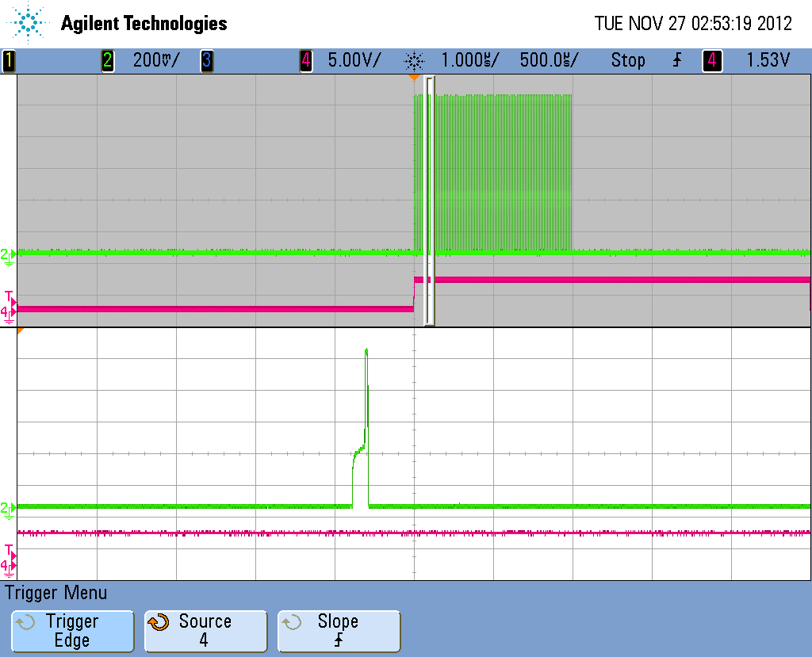Select the pink channel 4 scale indicator
Image resolution: width=812 pixels, height=657 pixels.
pos(306,60)
